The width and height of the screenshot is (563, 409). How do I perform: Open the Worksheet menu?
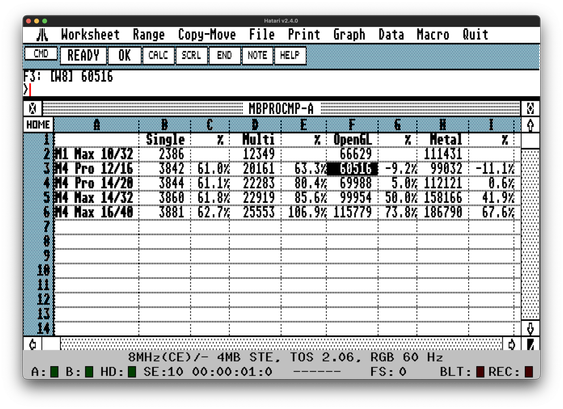[90, 35]
